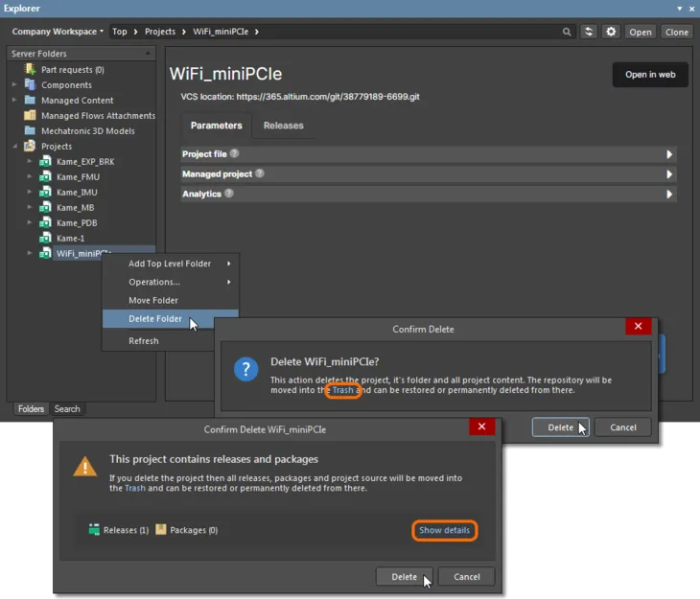The image size is (700, 599).
Task: Close the Confirm Delete dialog
Action: pyautogui.click(x=638, y=326)
